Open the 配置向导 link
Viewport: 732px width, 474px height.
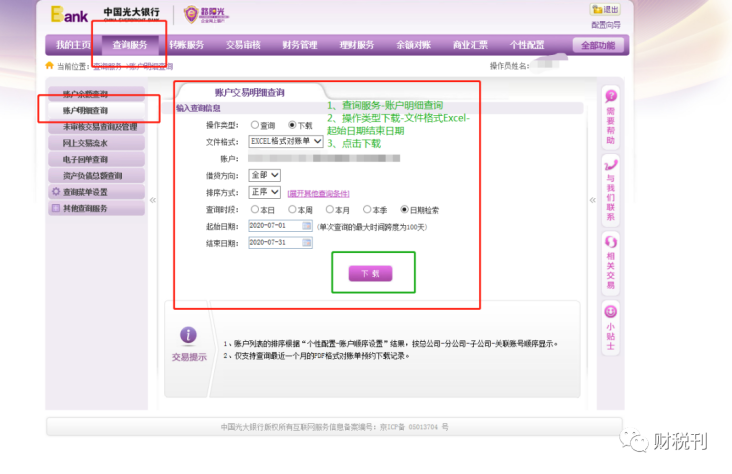tap(606, 25)
